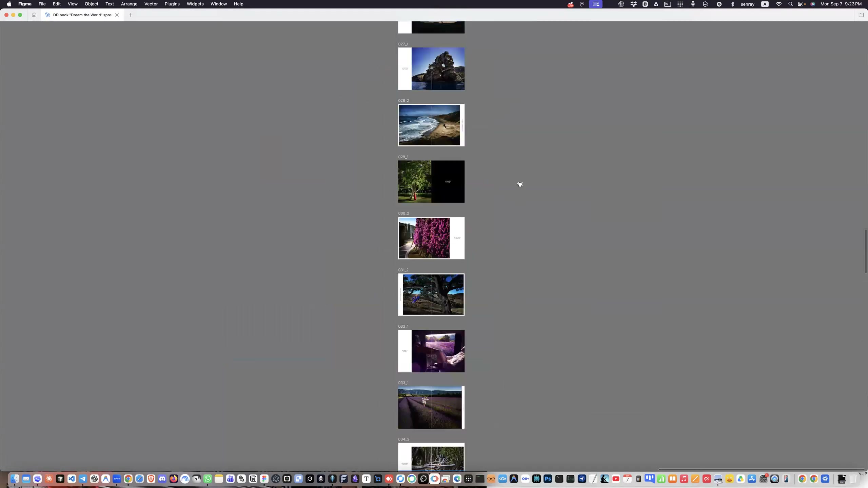Click the horizontal scrollbar thumb at bottom
The height and width of the screenshot is (488, 868).
pos(761,469)
